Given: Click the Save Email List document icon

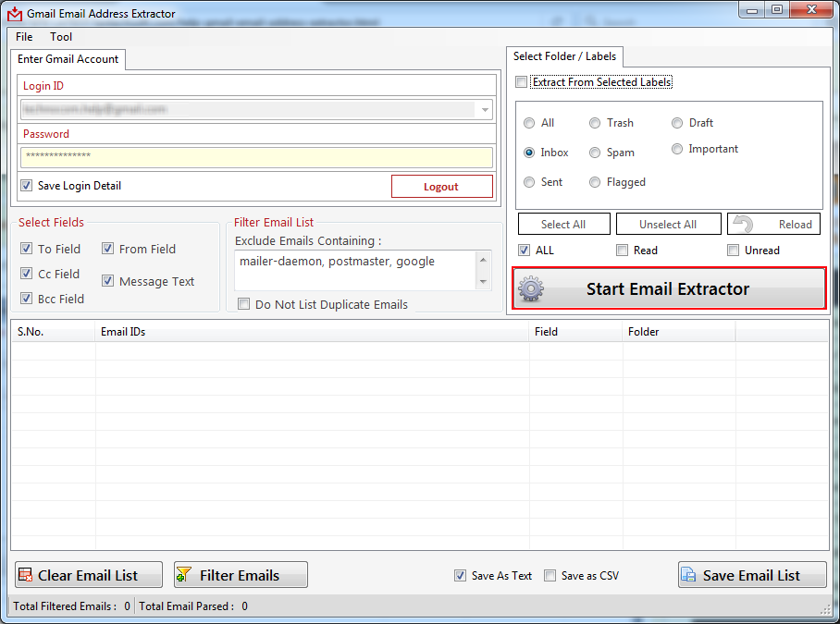Looking at the screenshot, I should pos(688,575).
